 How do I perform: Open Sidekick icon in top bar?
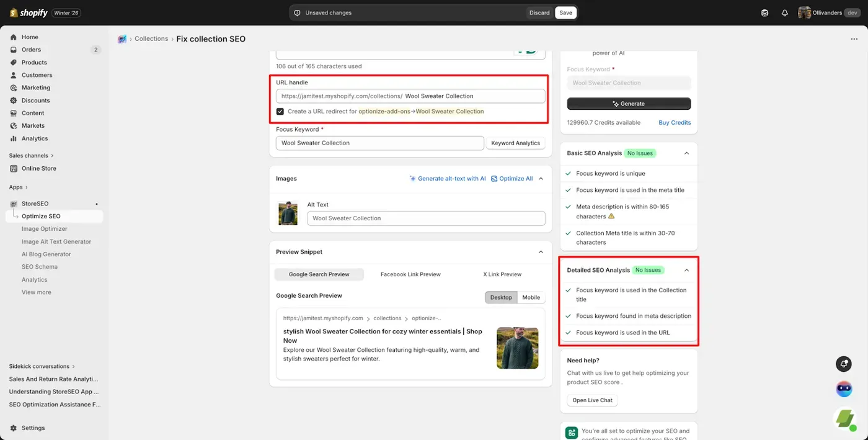point(765,12)
